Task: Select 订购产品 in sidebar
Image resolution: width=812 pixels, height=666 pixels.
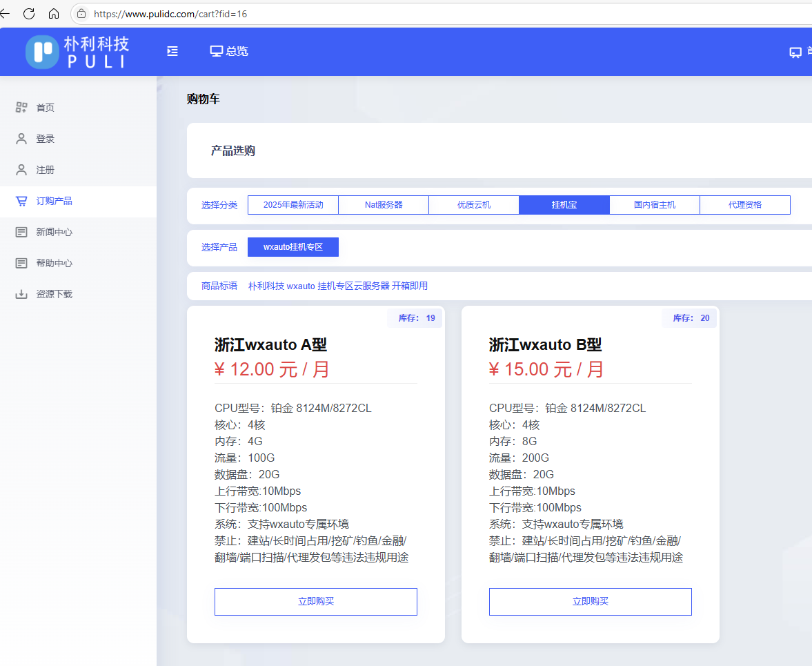Action: [78, 201]
